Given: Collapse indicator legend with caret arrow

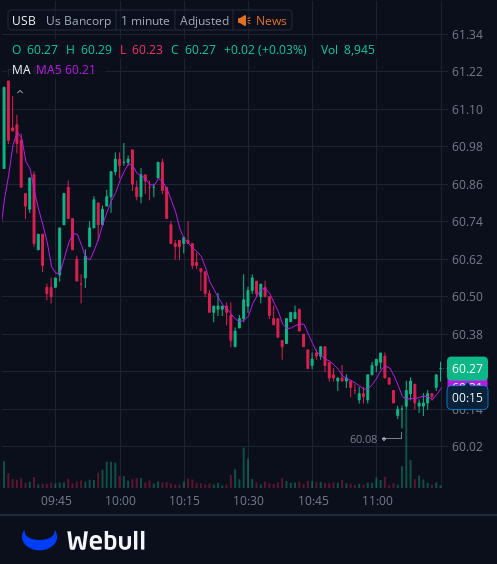Looking at the screenshot, I should 20,92.
